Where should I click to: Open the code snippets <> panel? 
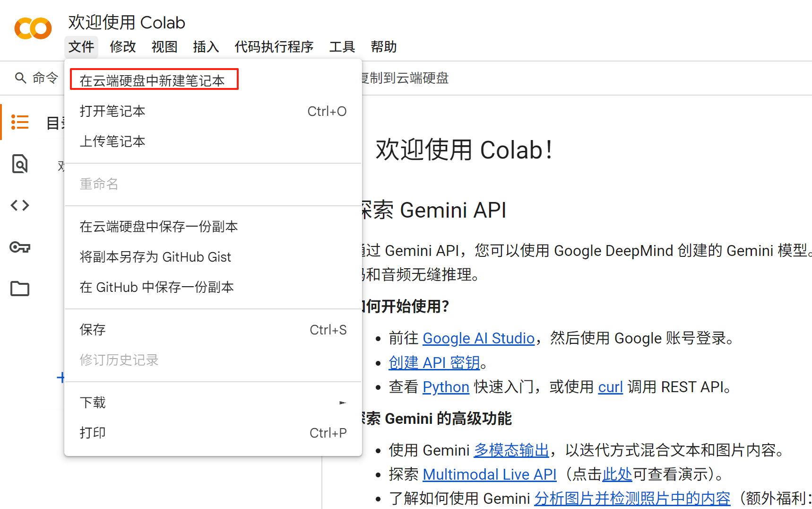coord(19,205)
